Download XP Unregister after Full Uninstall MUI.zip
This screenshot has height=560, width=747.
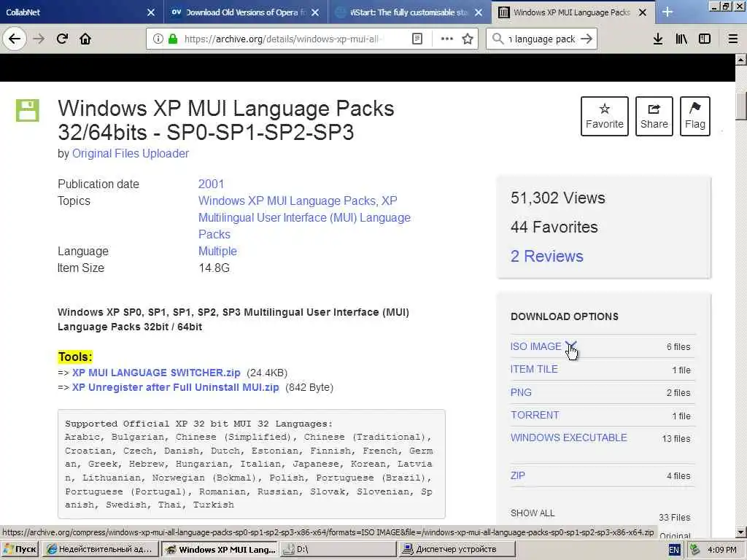pos(175,387)
